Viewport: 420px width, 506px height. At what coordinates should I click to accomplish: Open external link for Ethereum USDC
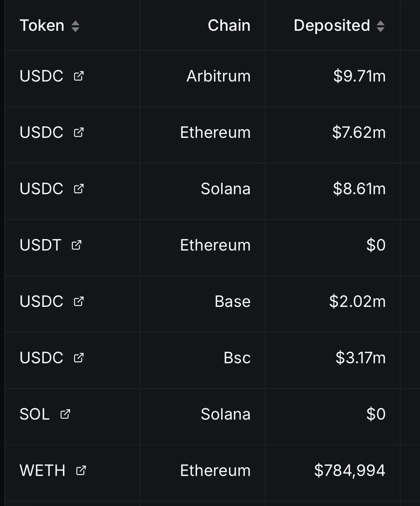click(x=79, y=132)
